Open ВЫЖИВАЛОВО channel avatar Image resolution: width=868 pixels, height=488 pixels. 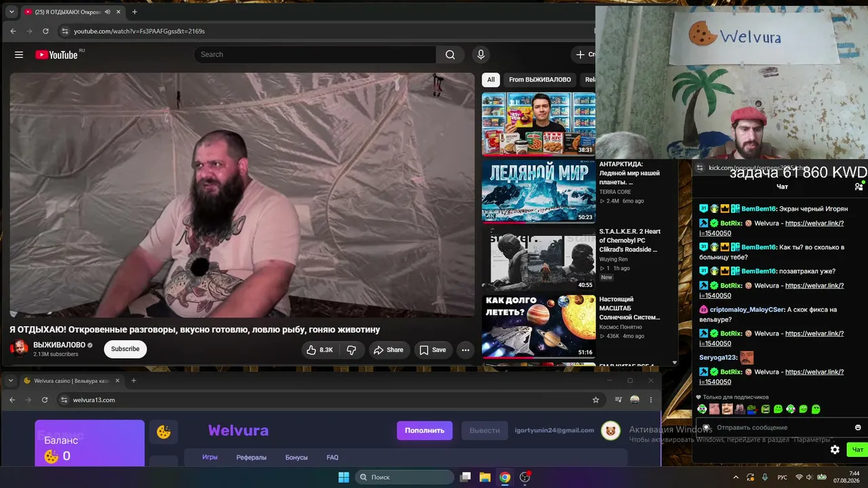[20, 348]
